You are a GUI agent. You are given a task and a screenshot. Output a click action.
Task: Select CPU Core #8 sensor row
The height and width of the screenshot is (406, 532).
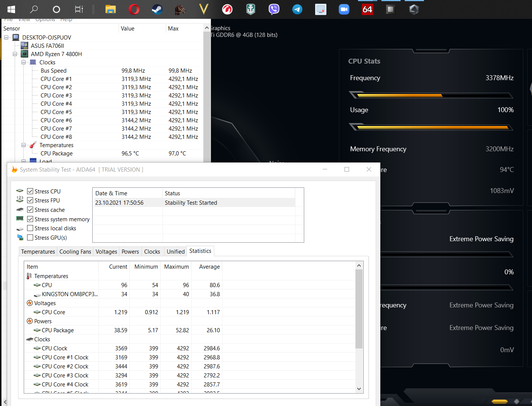click(102, 137)
